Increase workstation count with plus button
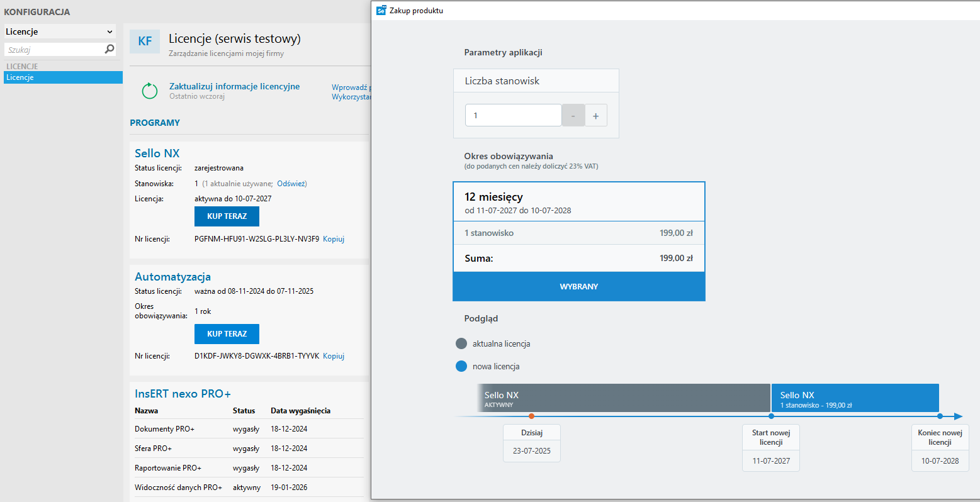 pos(596,116)
